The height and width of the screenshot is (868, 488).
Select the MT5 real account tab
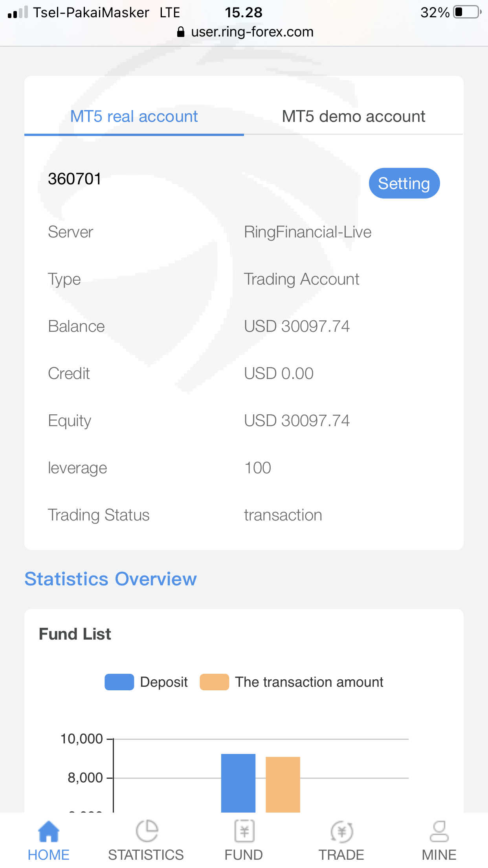[134, 116]
